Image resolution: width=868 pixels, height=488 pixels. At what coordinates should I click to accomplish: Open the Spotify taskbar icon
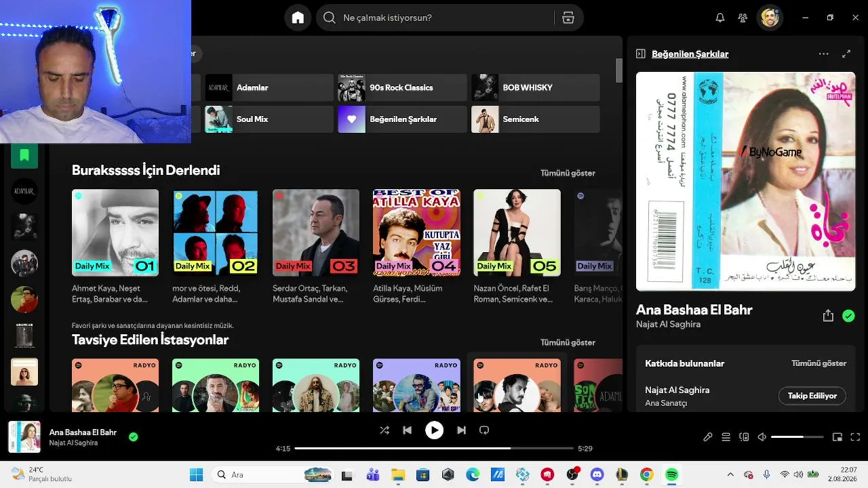[671, 474]
